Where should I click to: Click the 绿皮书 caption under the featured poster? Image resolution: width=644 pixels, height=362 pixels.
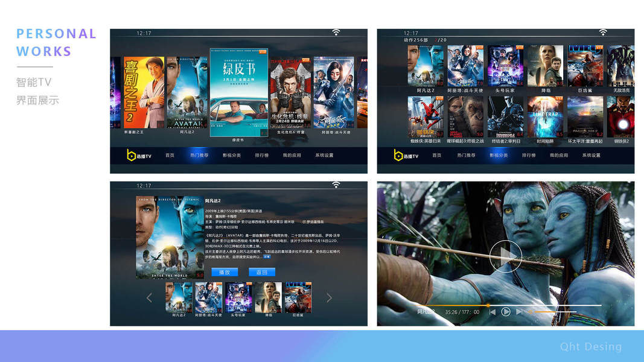tap(238, 140)
